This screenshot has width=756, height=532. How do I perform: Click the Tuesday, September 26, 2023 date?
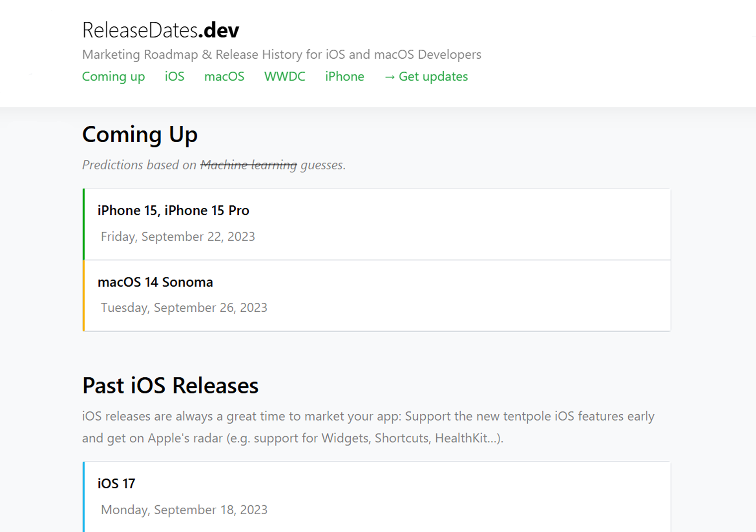pos(184,308)
